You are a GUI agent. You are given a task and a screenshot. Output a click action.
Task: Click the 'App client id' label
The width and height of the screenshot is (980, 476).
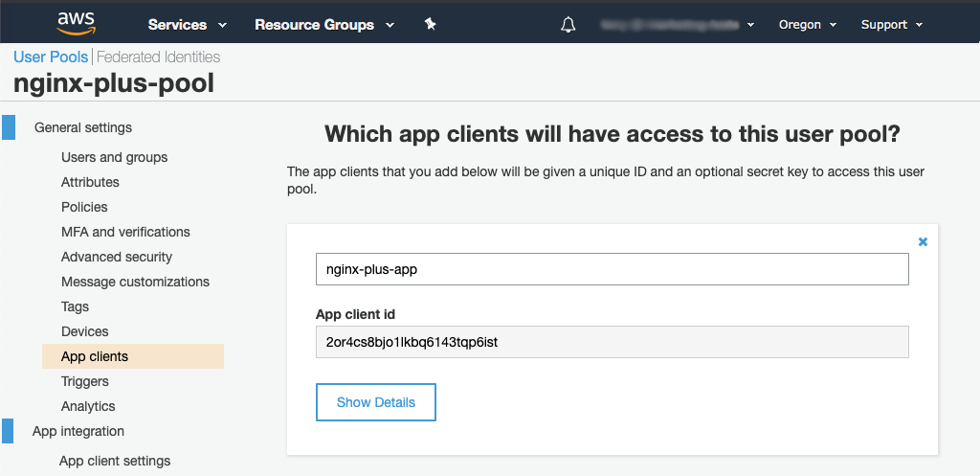(356, 314)
